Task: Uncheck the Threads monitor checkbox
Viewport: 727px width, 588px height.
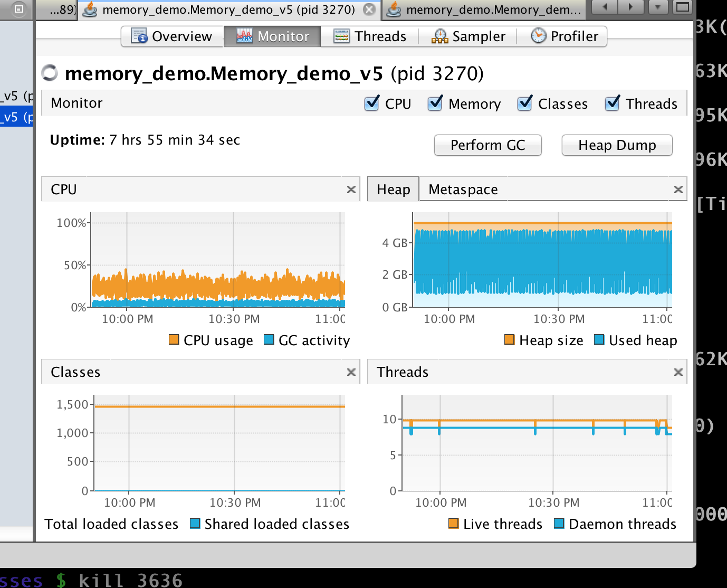Action: (x=613, y=103)
